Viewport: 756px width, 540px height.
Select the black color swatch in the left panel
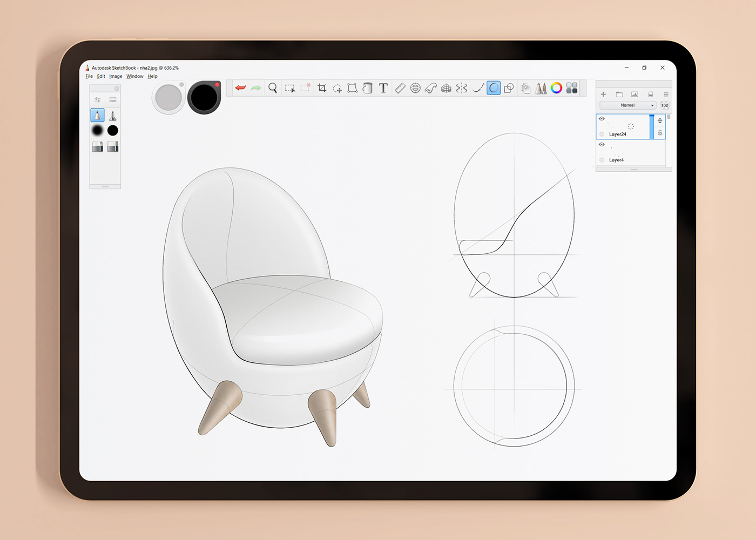pos(112,130)
